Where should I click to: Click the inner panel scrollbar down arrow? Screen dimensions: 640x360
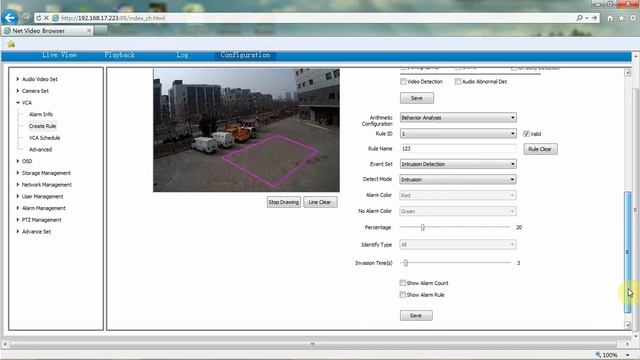click(627, 325)
